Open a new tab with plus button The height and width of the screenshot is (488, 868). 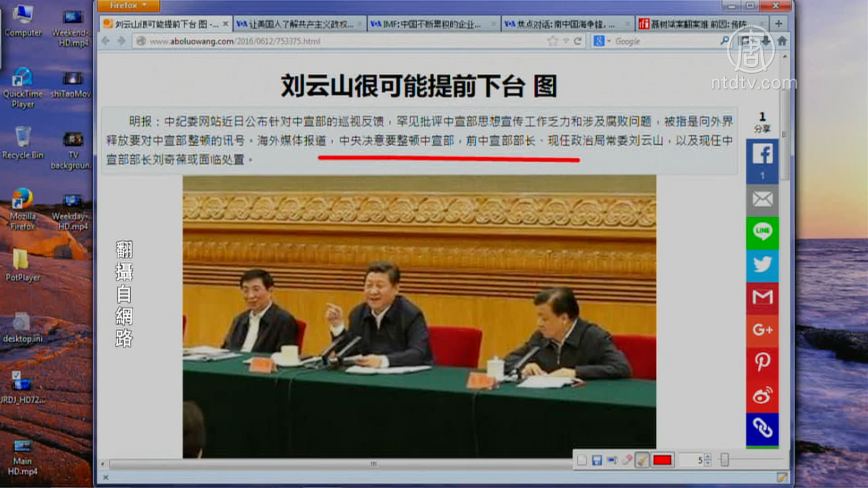(x=778, y=24)
